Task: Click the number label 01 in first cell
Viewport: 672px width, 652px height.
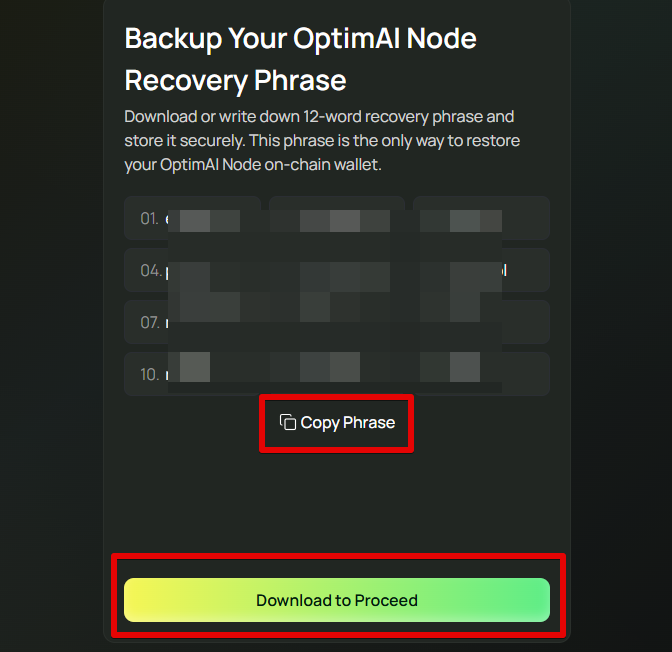Action: coord(149,219)
